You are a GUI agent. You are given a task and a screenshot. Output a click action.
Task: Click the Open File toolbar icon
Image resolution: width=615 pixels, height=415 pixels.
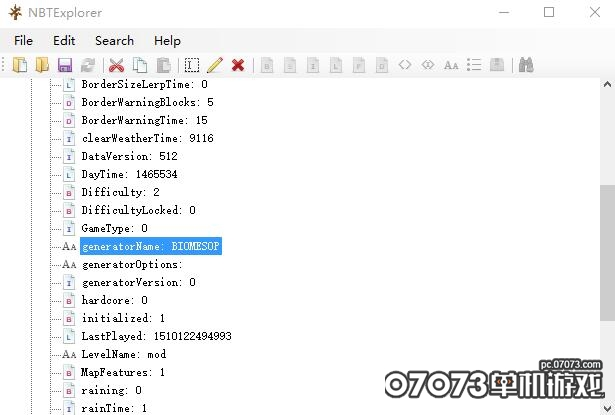(x=20, y=65)
